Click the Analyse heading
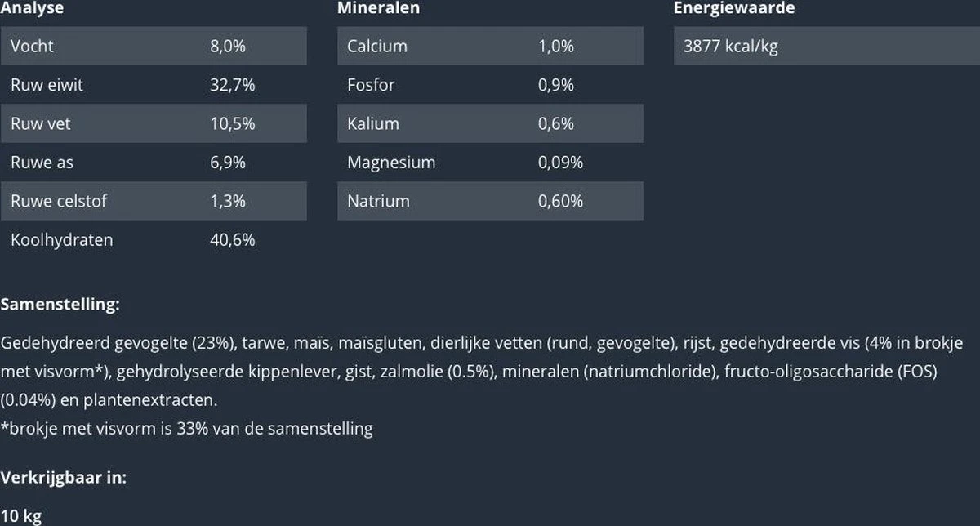Image resolution: width=980 pixels, height=526 pixels. (x=32, y=8)
